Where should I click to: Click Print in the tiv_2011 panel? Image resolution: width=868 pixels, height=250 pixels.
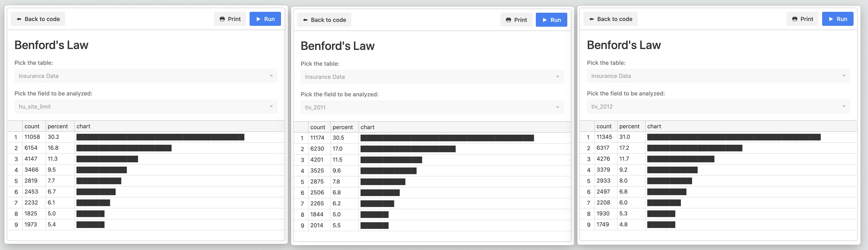tap(516, 20)
